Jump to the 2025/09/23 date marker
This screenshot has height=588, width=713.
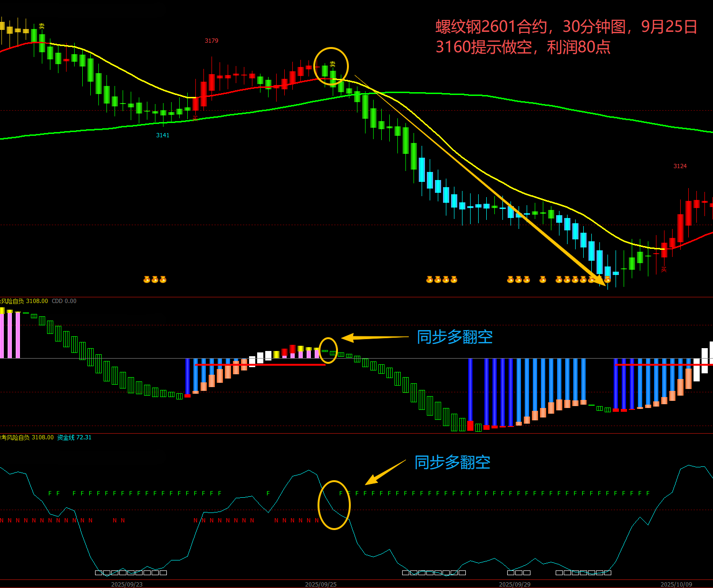[x=127, y=584]
